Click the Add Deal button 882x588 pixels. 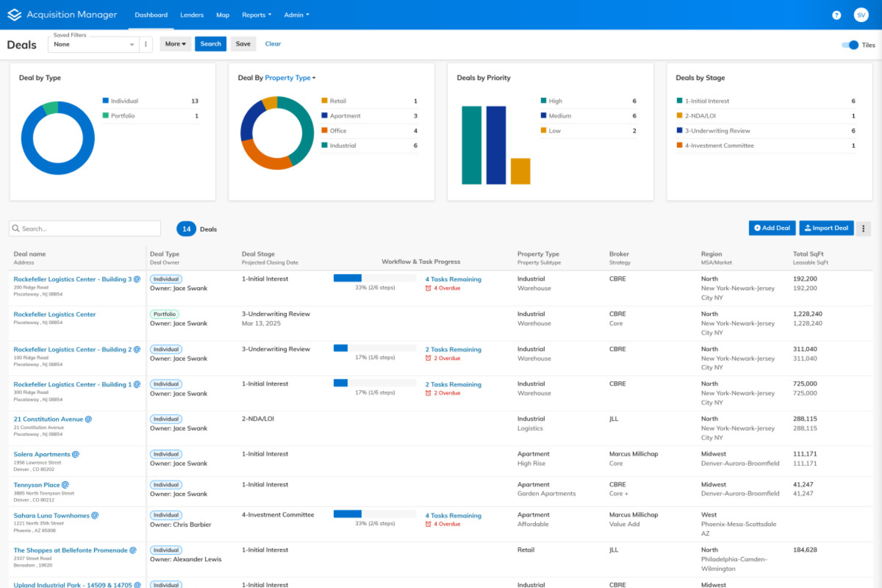[x=772, y=228]
